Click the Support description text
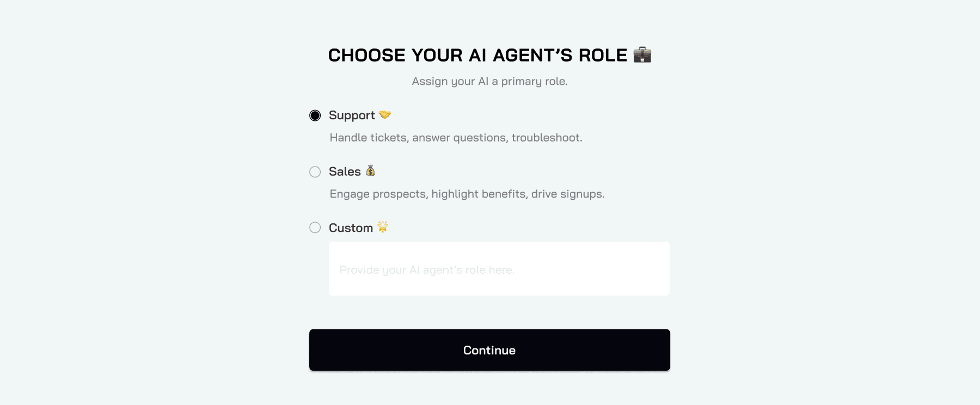Screen dimensions: 980x405 tap(455, 138)
